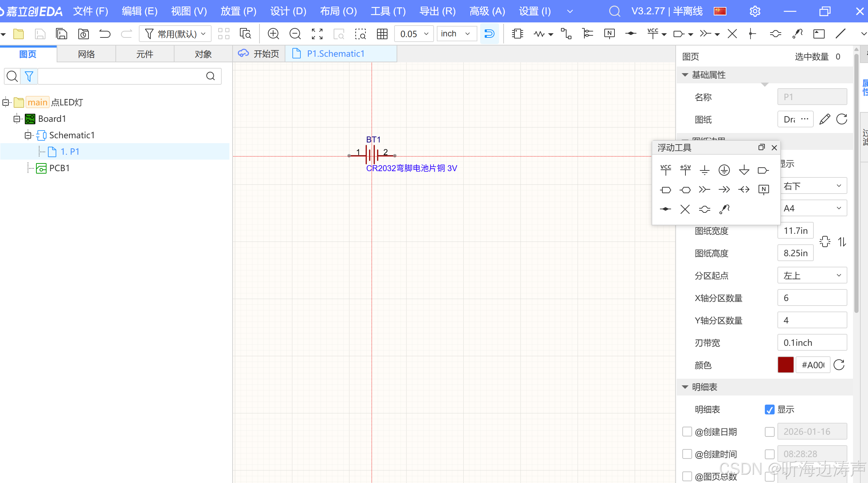868x483 pixels.
Task: Click the X轴分区数量 input field
Action: pyautogui.click(x=812, y=298)
